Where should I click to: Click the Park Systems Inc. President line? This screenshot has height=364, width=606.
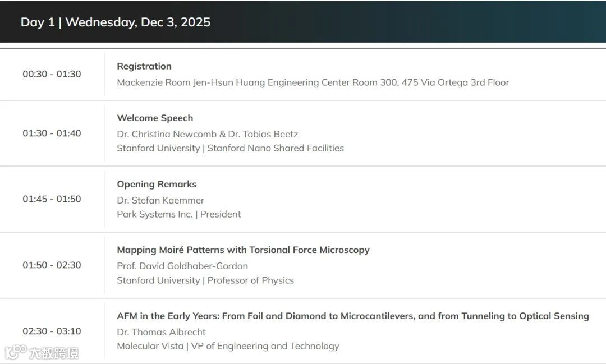[x=179, y=214]
